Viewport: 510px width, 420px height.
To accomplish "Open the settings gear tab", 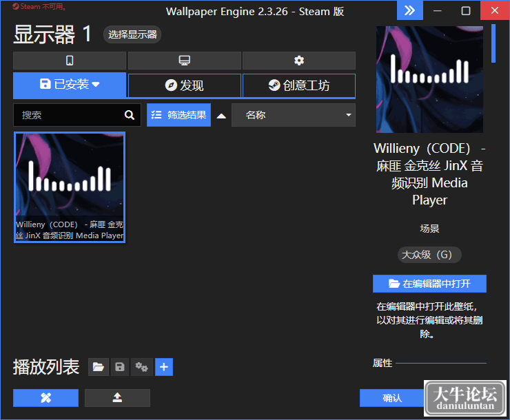I will tap(299, 61).
